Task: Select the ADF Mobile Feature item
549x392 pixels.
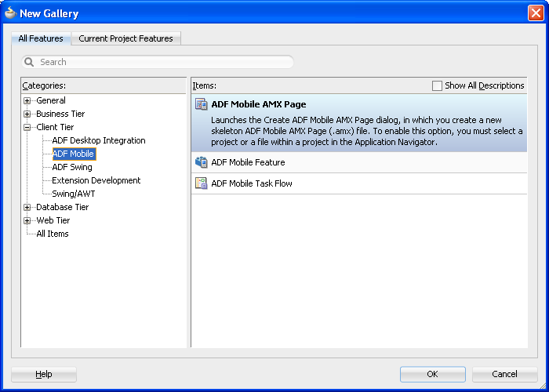Action: coord(359,162)
